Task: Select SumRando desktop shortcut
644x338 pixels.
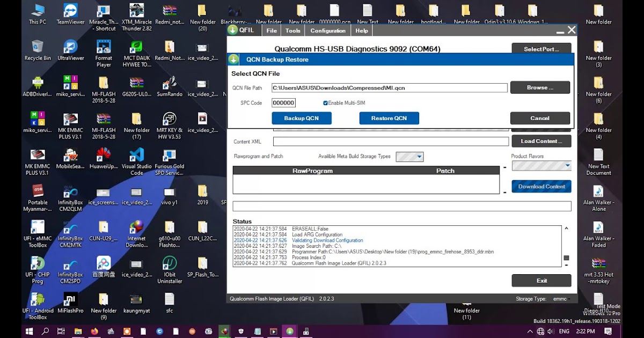Action: (x=170, y=86)
